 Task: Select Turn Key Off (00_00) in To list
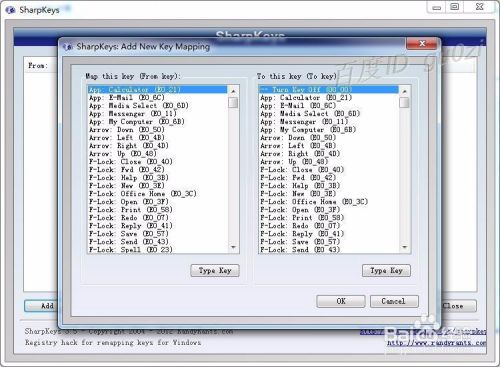(329, 90)
